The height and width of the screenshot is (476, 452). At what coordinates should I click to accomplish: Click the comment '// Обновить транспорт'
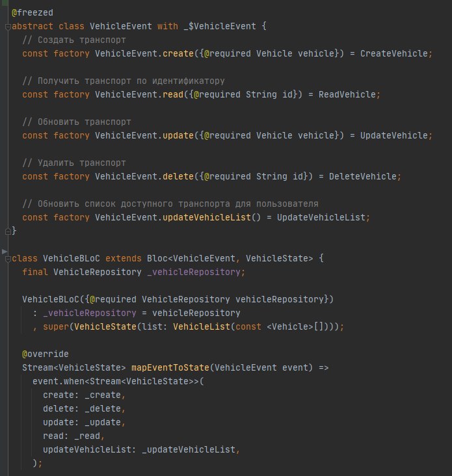pyautogui.click(x=77, y=122)
